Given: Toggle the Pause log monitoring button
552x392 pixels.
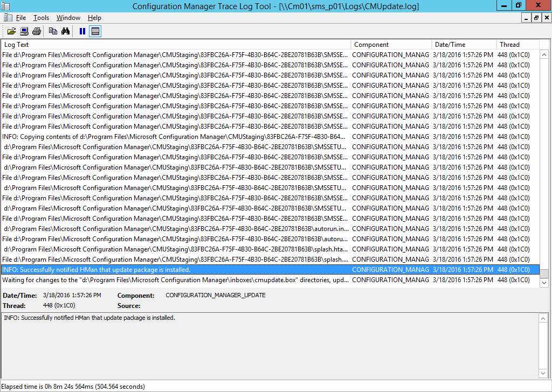Looking at the screenshot, I should (82, 31).
